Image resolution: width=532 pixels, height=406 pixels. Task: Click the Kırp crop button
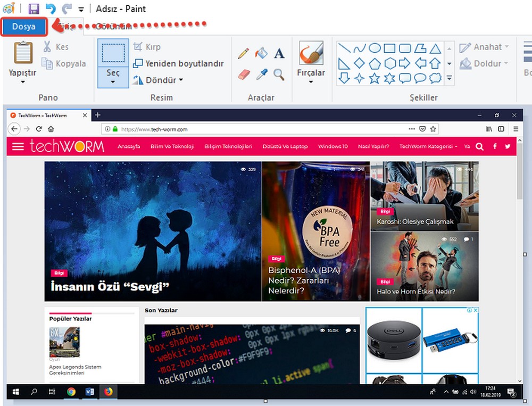tap(147, 47)
